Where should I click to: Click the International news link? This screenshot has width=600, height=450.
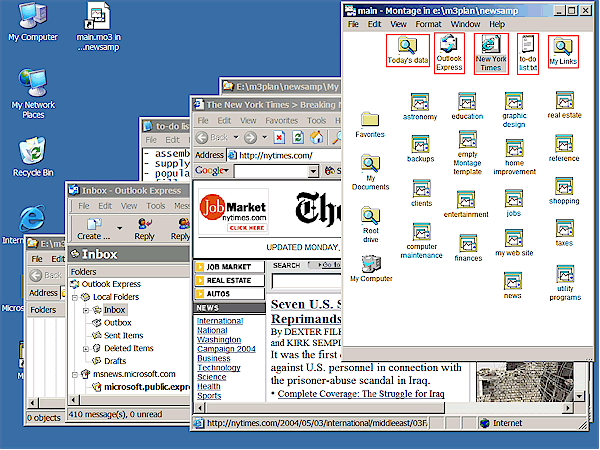coord(220,321)
